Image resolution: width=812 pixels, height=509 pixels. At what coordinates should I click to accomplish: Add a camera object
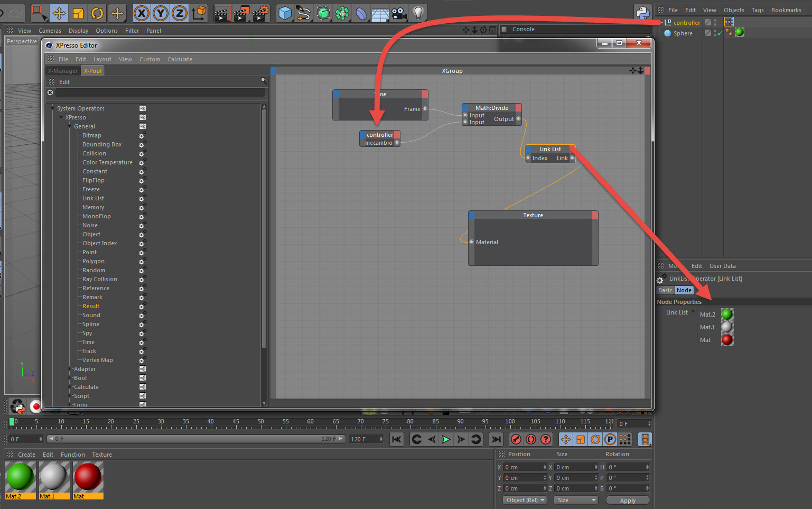click(x=399, y=13)
